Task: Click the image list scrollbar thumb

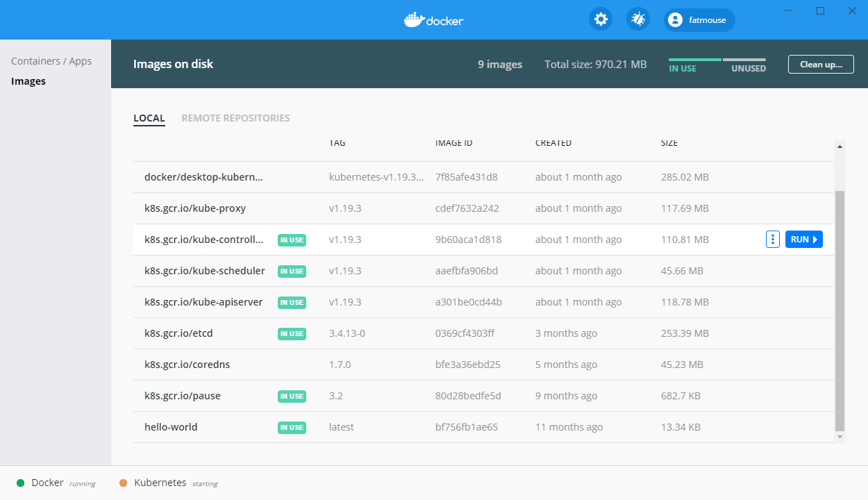Action: pos(840,310)
